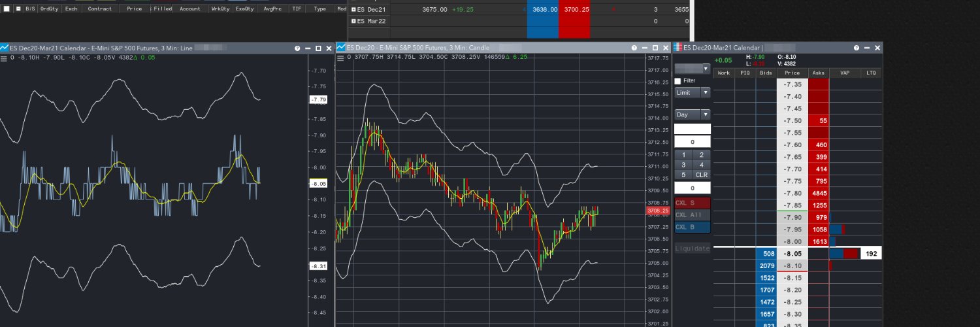Click the blue 3638.00 bid cell for ES Dec21

(x=542, y=10)
